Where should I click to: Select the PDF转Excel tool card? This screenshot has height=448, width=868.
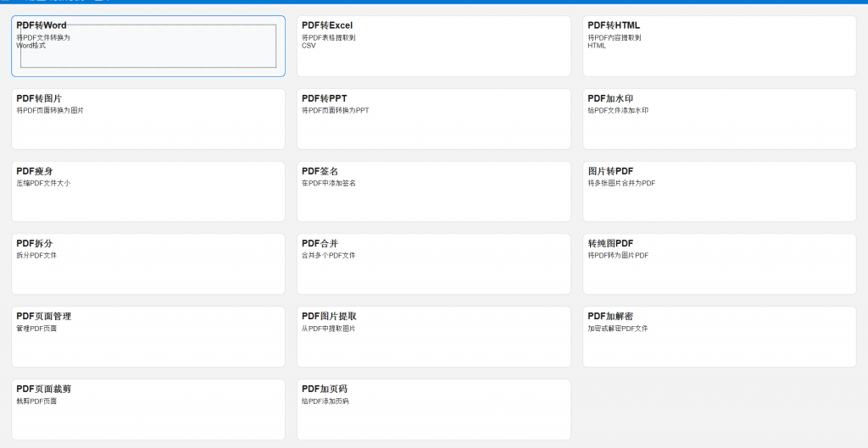(x=433, y=46)
